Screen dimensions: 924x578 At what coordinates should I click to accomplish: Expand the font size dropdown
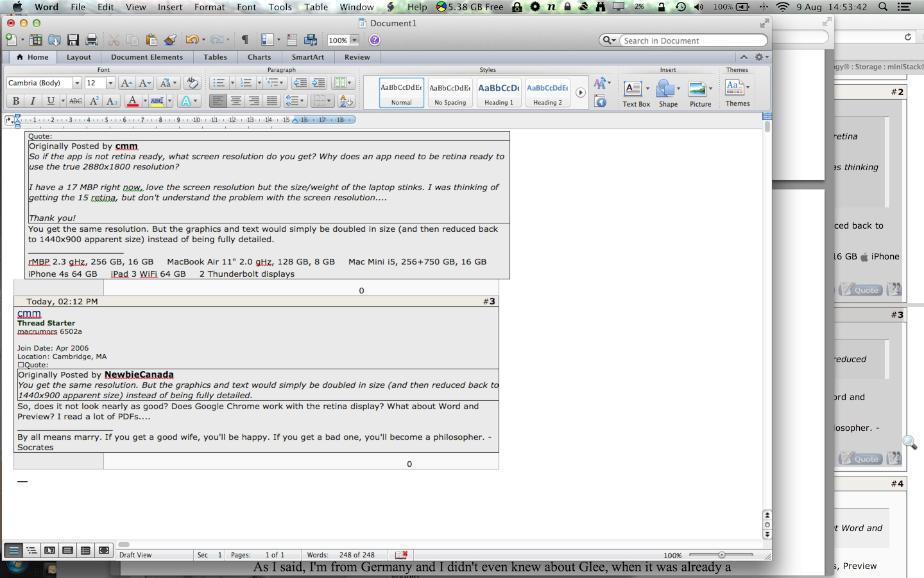point(110,83)
